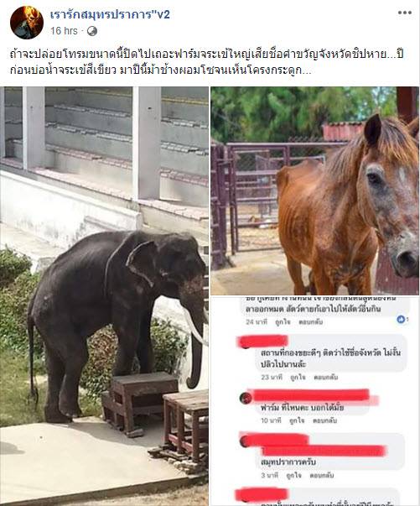
Task: Open the three-dot post options menu
Action: pyautogui.click(x=405, y=13)
